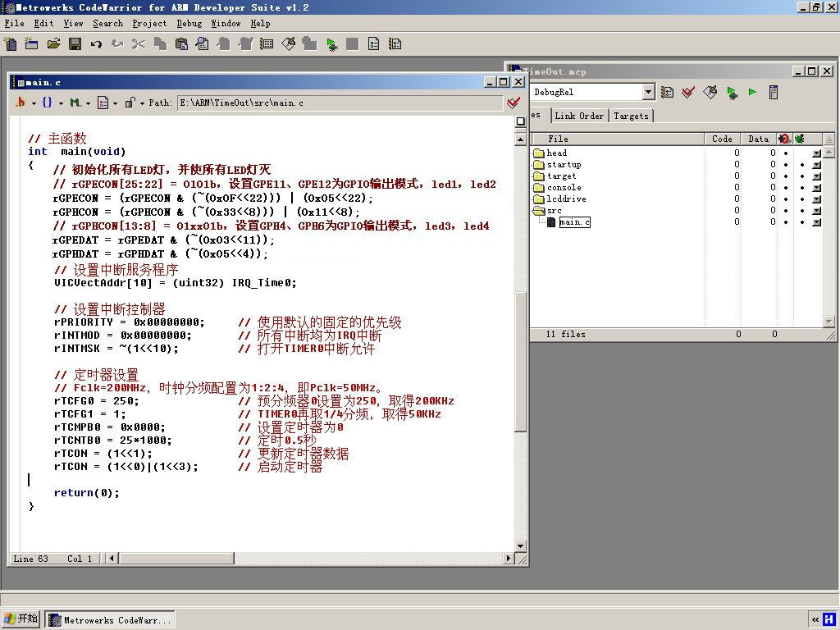The width and height of the screenshot is (840, 630).
Task: Click the New file toolbar icon
Action: click(x=10, y=44)
